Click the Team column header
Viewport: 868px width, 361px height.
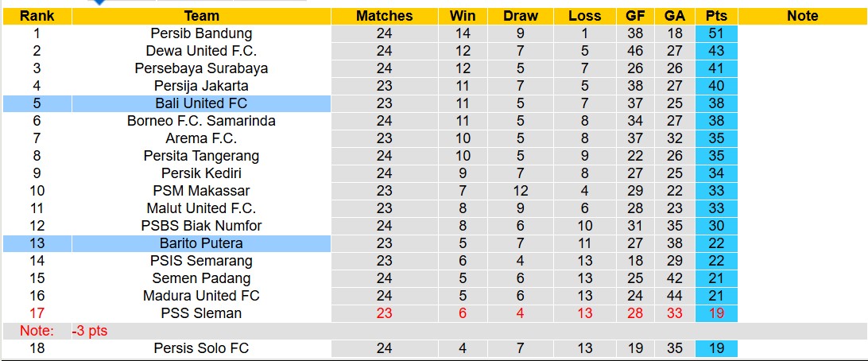pyautogui.click(x=201, y=16)
